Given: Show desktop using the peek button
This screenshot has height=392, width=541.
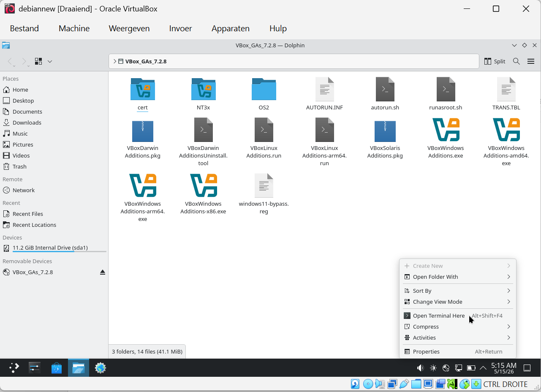Looking at the screenshot, I should 527,368.
